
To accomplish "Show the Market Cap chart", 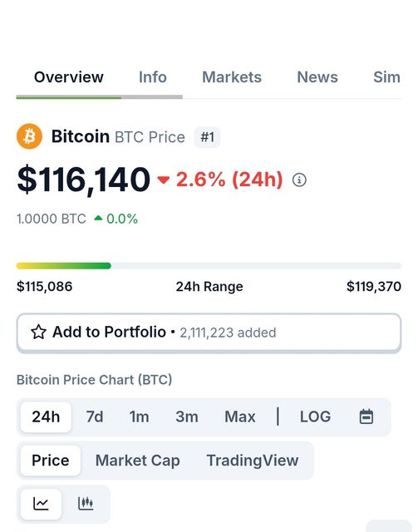I will point(137,461).
